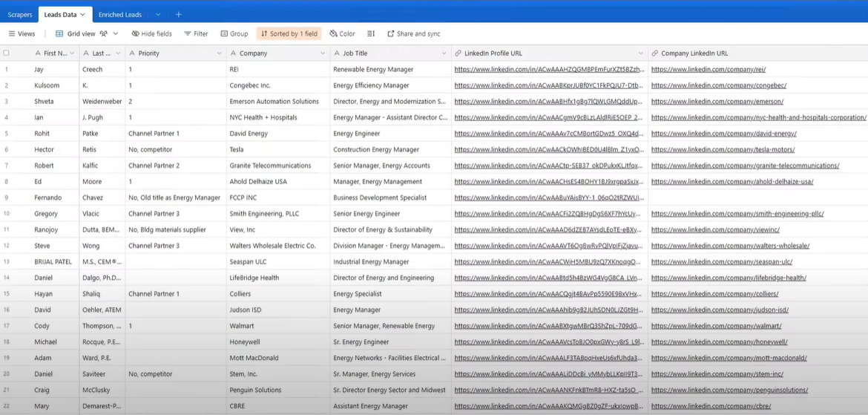
Task: Click the text field icon of Last Name column
Action: 86,53
